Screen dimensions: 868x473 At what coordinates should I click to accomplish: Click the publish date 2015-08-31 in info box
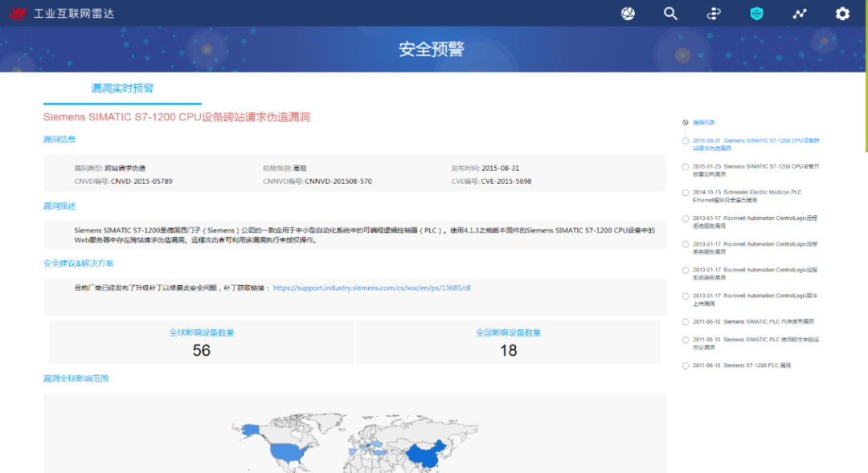[x=501, y=168]
